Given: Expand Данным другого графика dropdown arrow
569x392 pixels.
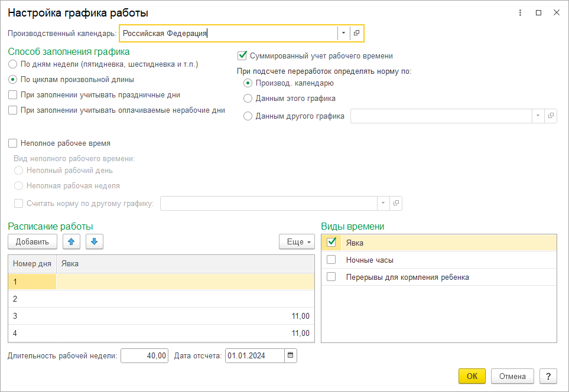Looking at the screenshot, I should point(538,116).
